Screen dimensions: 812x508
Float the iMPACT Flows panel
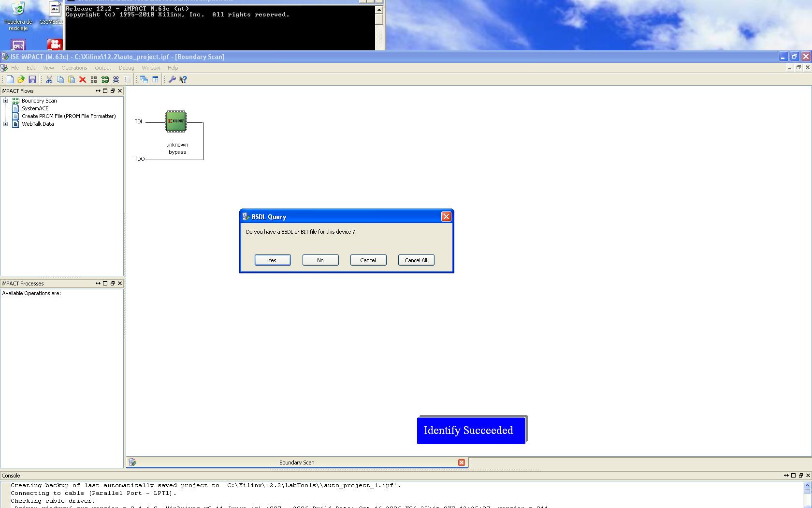(113, 91)
